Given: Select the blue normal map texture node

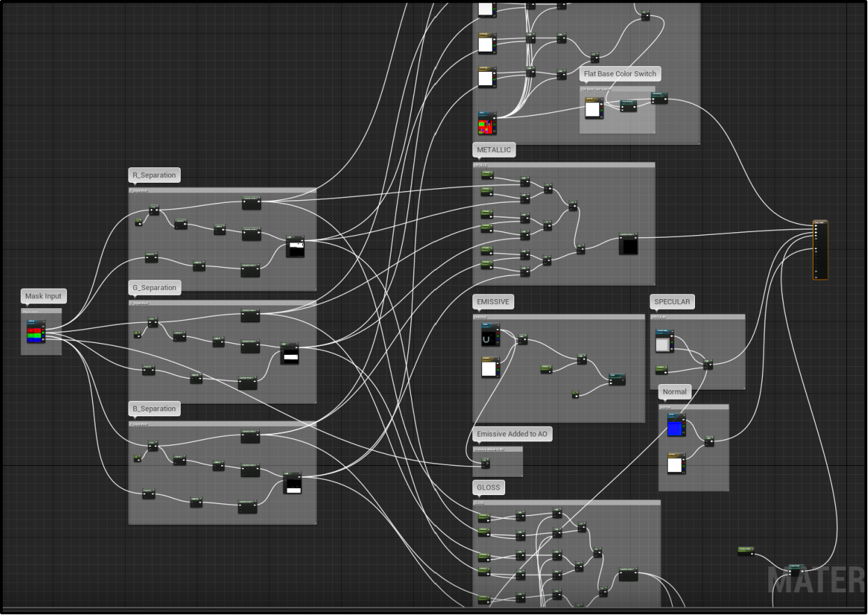Looking at the screenshot, I should coord(676,425).
